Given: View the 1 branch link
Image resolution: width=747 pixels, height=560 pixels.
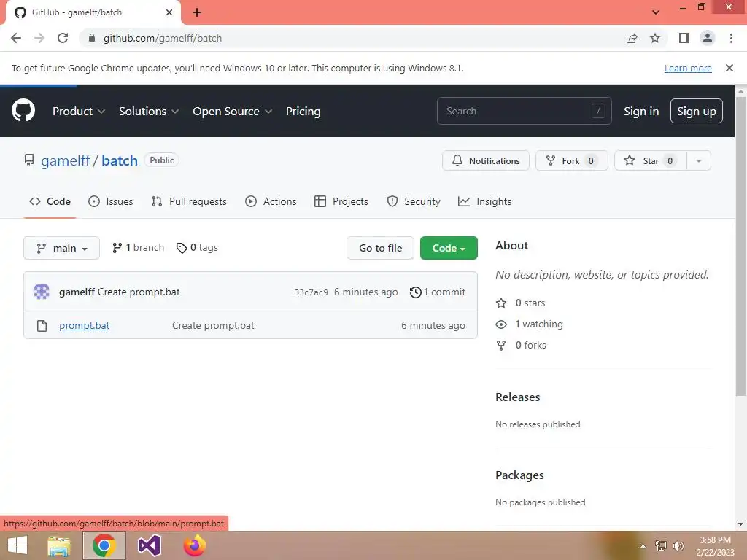Looking at the screenshot, I should point(138,248).
